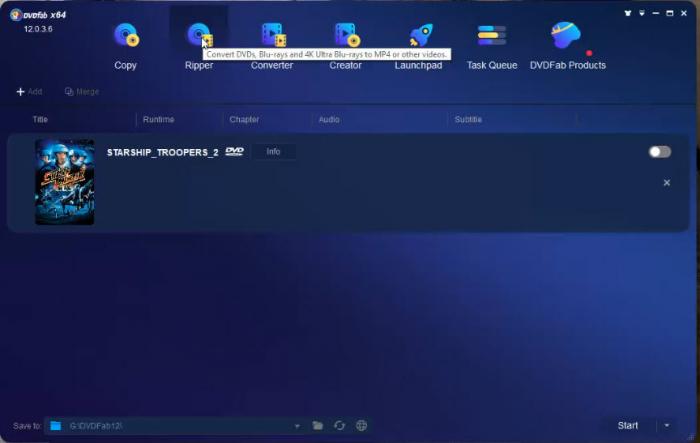Image resolution: width=700 pixels, height=443 pixels.
Task: Expand the Save to path dropdown
Action: coord(297,426)
